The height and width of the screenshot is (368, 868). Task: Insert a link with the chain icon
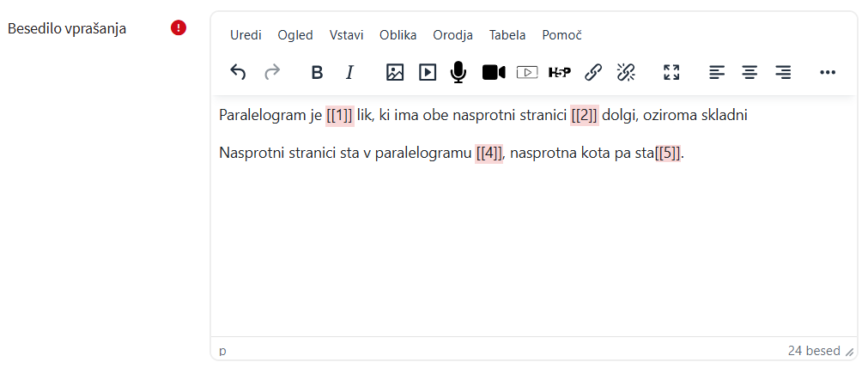[x=593, y=73]
